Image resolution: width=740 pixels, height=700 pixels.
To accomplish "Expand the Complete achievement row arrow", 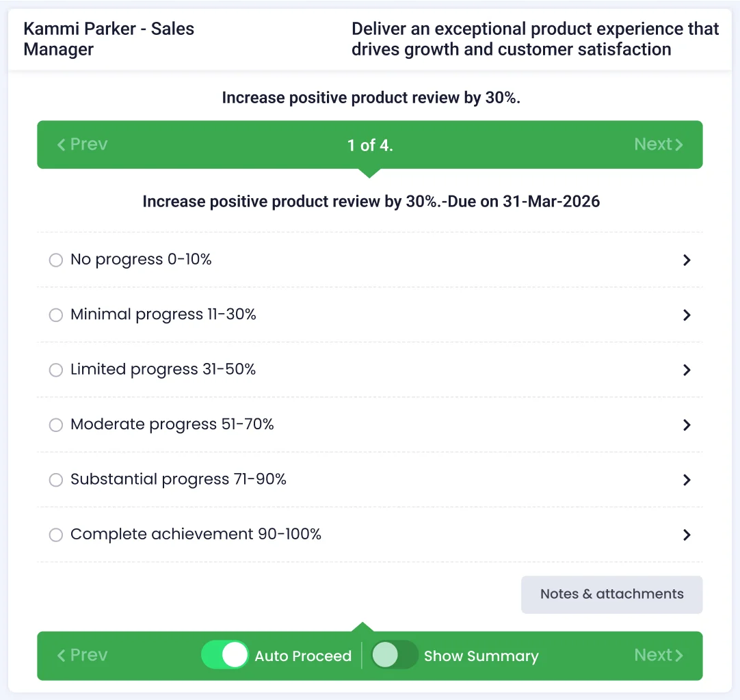I will (687, 535).
